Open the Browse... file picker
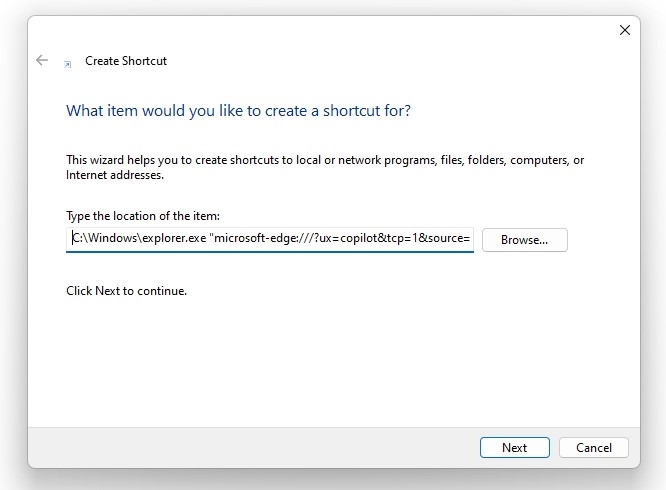Screen dimensions: 666x490 [525, 240]
